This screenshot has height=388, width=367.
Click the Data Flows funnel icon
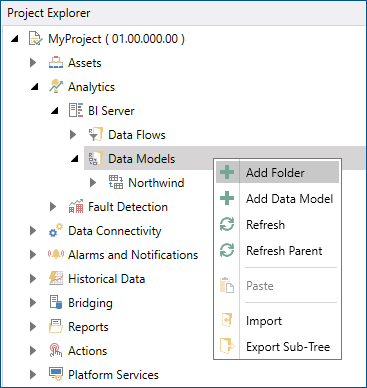(95, 135)
